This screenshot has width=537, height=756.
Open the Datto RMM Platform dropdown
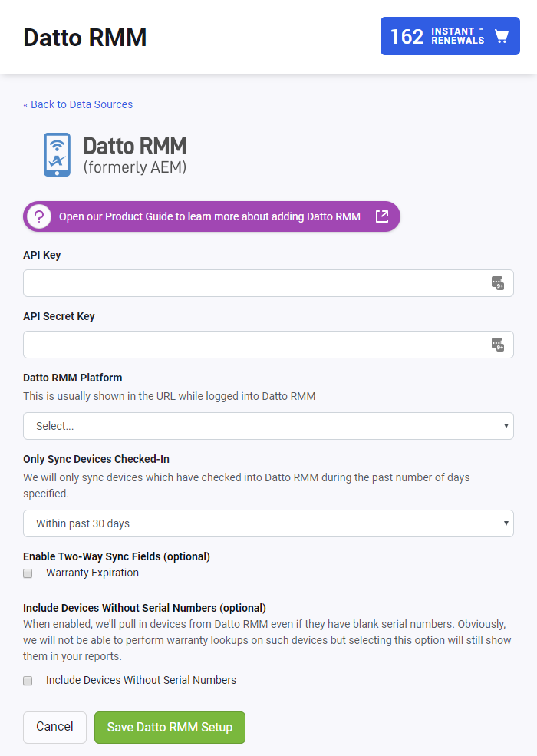(268, 426)
